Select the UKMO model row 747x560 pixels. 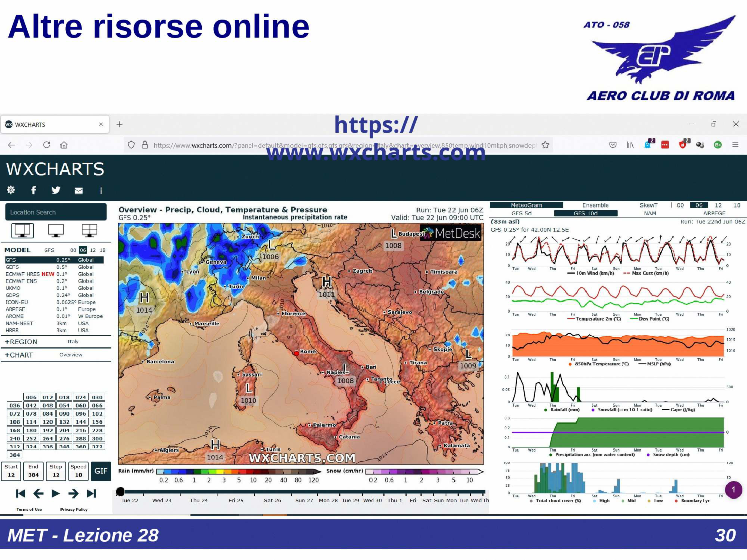(54, 288)
